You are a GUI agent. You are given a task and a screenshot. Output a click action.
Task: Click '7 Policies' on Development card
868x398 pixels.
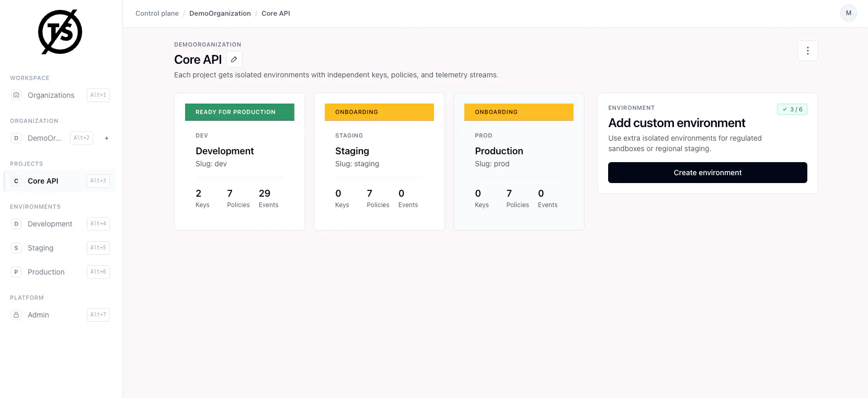coord(238,198)
